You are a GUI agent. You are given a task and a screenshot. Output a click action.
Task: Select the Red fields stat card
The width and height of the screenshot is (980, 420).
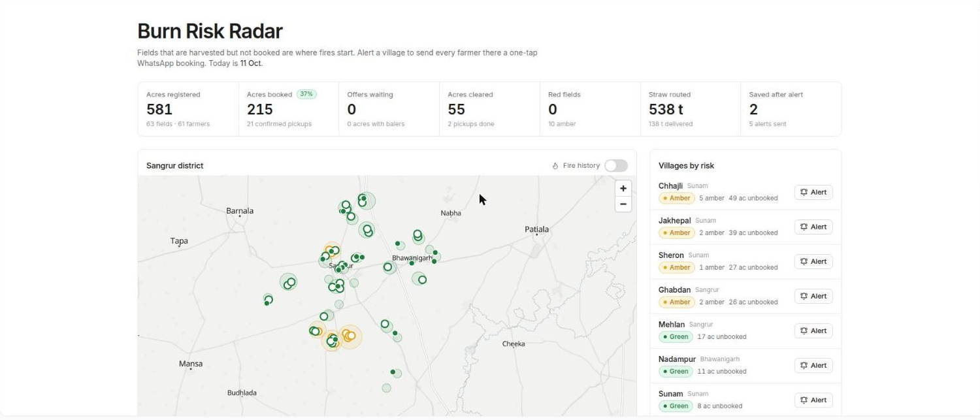590,108
